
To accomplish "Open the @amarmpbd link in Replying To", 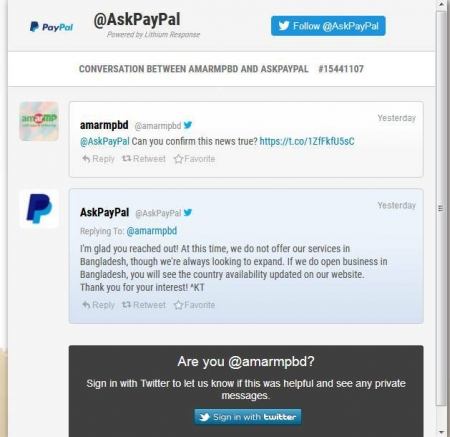I will (152, 231).
